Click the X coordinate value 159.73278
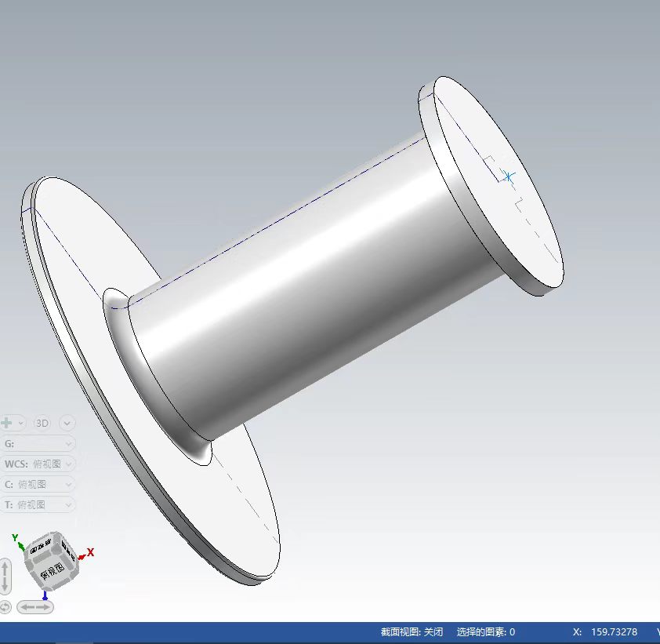 614,631
